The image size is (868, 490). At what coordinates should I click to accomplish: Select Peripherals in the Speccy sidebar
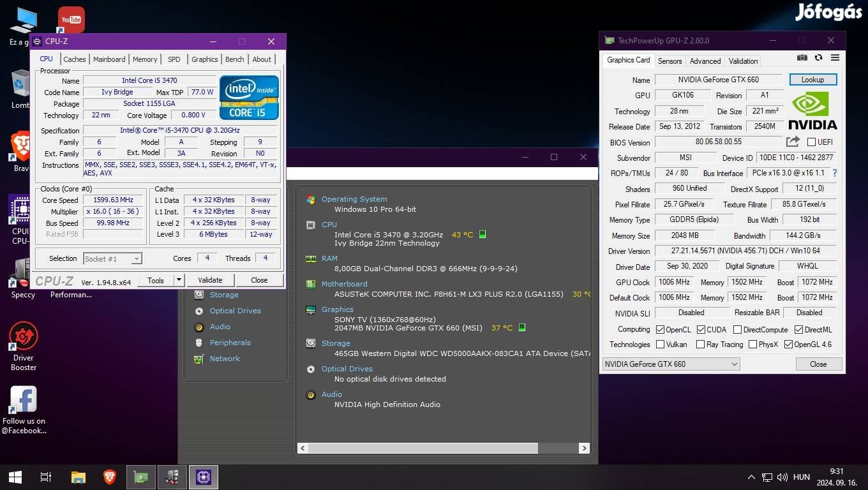[230, 343]
